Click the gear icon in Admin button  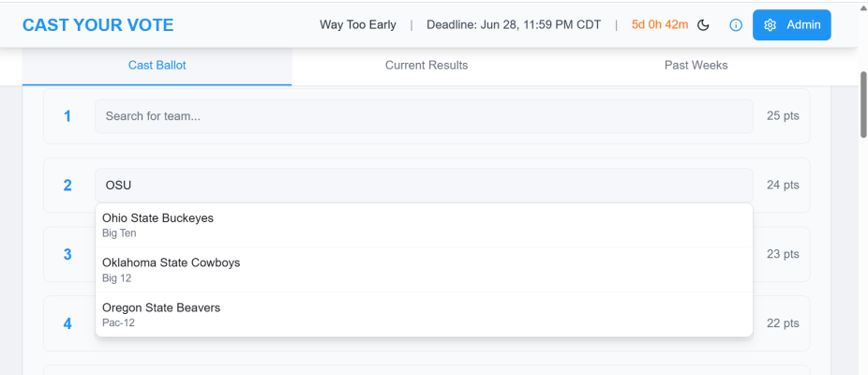(x=770, y=25)
